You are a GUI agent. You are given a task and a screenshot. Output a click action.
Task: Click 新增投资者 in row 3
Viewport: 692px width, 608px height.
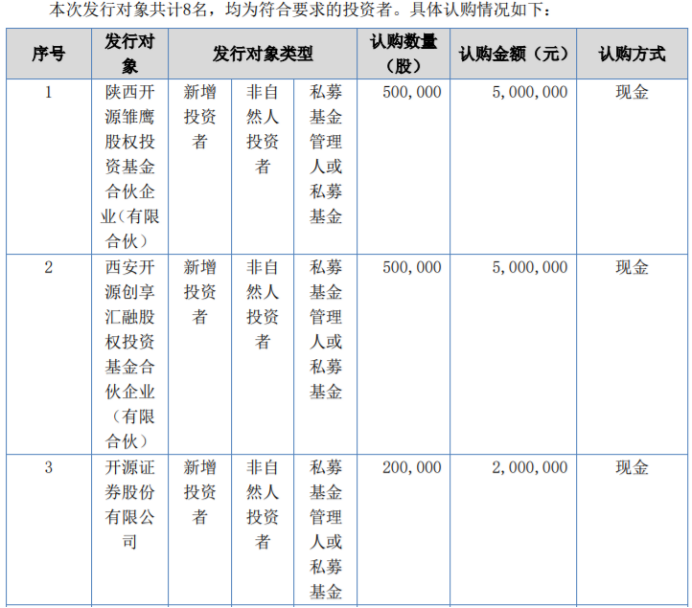(x=200, y=492)
